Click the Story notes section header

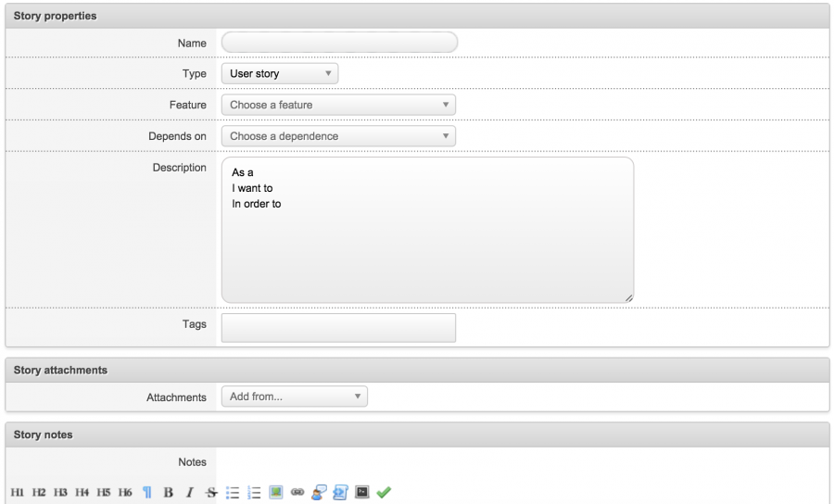click(x=418, y=435)
